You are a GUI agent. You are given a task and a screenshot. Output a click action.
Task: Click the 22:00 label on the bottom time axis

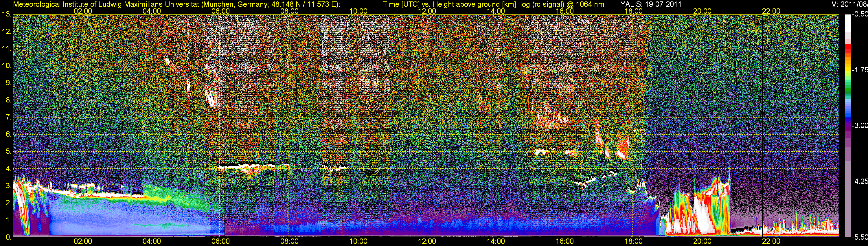pos(771,241)
